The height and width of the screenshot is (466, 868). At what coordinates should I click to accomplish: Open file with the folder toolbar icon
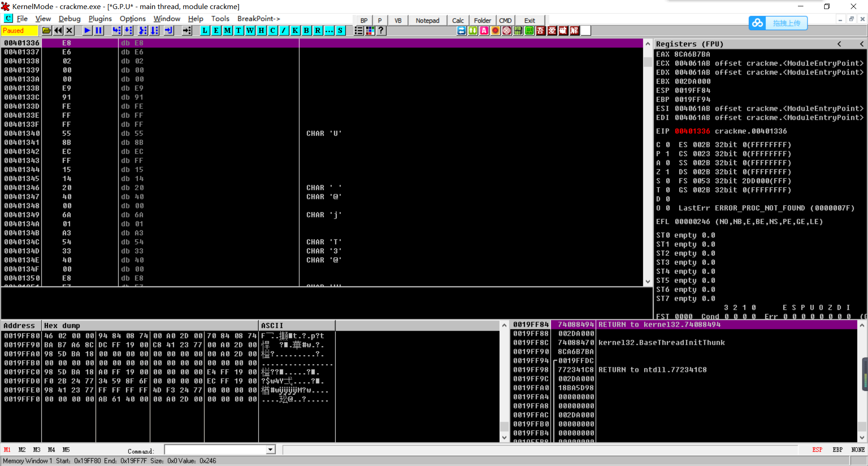47,30
